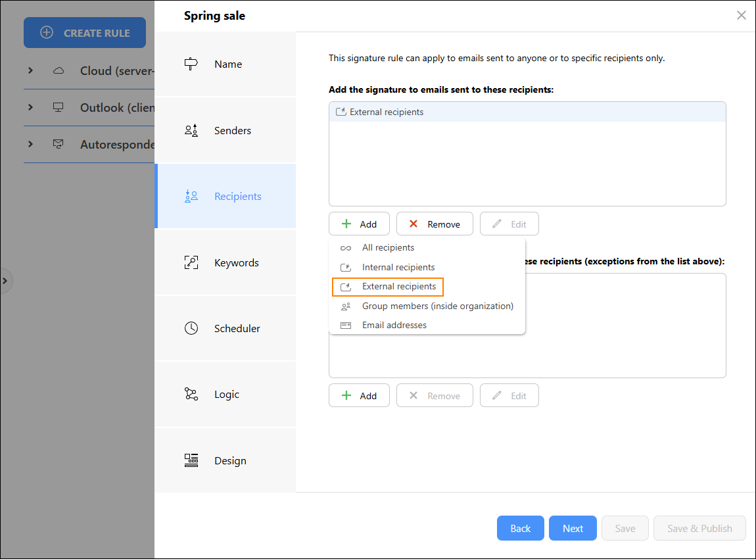Click the Design layout icon
The height and width of the screenshot is (559, 756).
[x=191, y=460]
